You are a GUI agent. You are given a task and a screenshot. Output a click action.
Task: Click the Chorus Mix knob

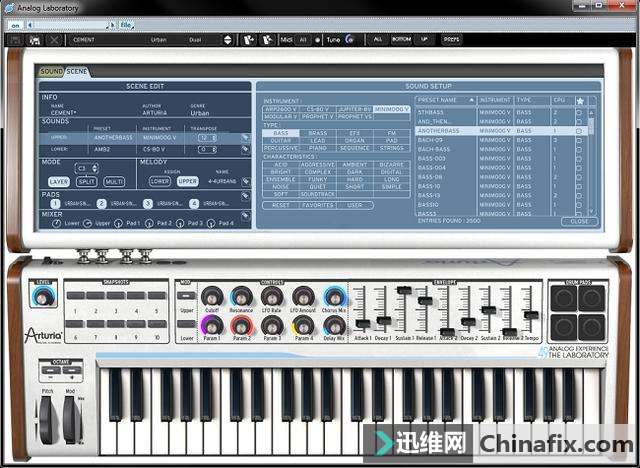334,297
